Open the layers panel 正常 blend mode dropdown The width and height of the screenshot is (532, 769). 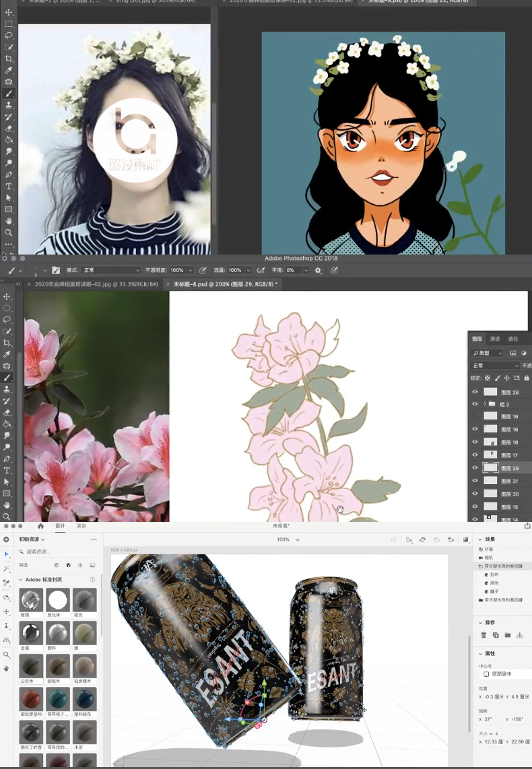pyautogui.click(x=495, y=366)
